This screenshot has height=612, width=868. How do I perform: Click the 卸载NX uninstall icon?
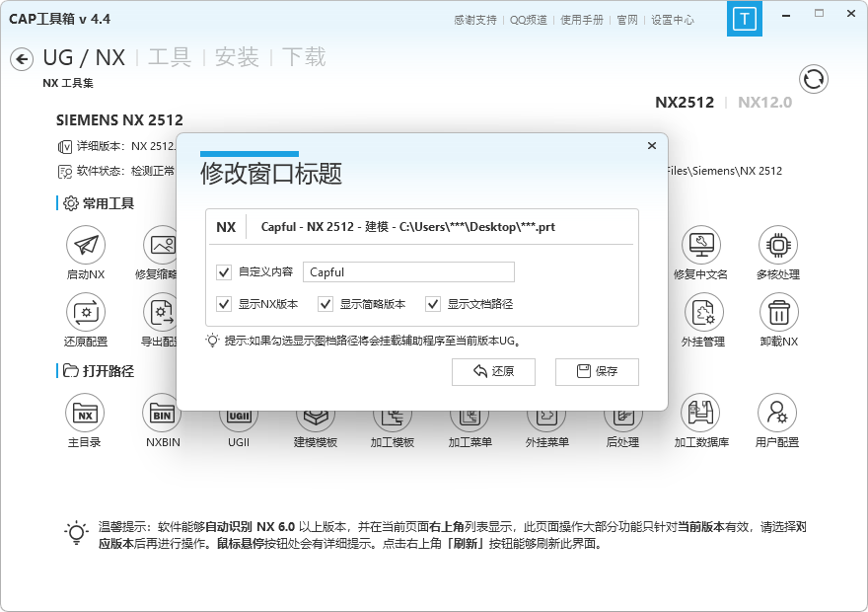(x=777, y=313)
